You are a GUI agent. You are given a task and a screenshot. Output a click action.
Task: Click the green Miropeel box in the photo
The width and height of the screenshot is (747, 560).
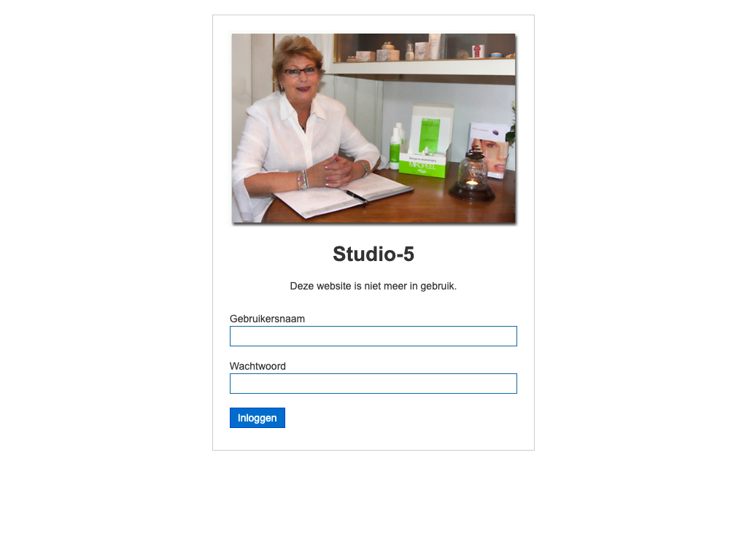[x=425, y=142]
